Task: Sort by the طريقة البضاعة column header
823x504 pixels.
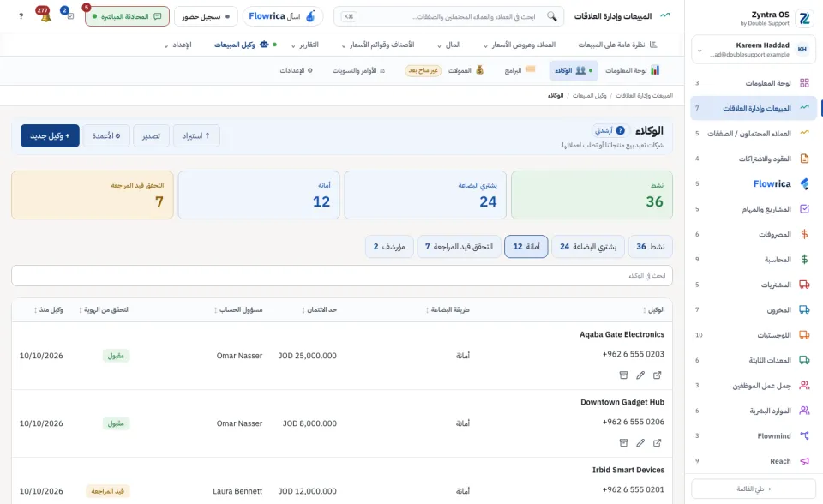Action: 448,309
